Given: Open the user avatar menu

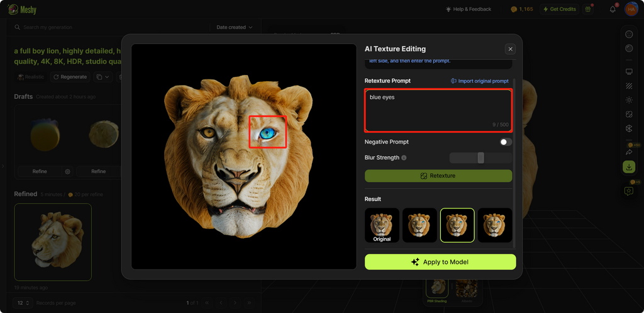Looking at the screenshot, I should point(630,9).
